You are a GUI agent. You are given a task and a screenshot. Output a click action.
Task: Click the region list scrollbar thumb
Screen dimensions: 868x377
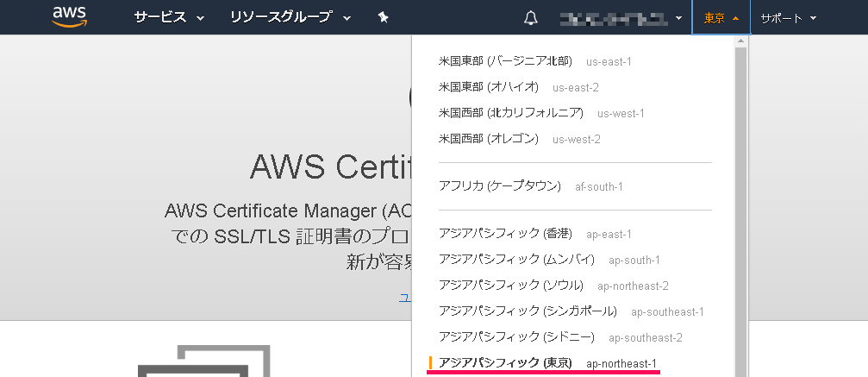point(740,210)
